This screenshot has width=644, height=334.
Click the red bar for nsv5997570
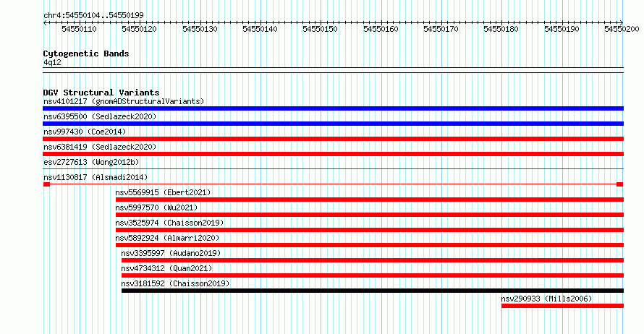(370, 215)
